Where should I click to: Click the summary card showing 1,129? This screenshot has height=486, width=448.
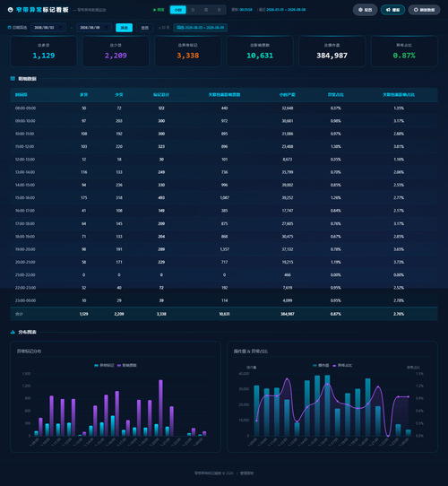pyautogui.click(x=44, y=51)
